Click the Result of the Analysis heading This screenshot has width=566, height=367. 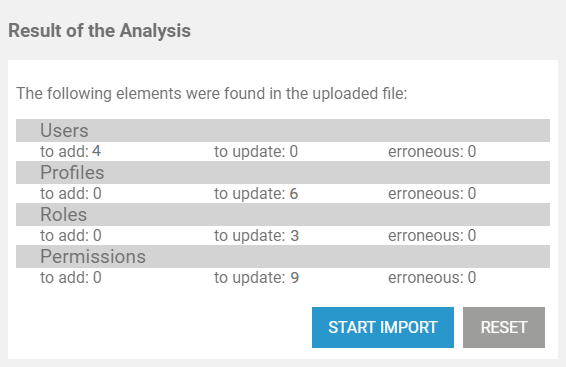(100, 31)
